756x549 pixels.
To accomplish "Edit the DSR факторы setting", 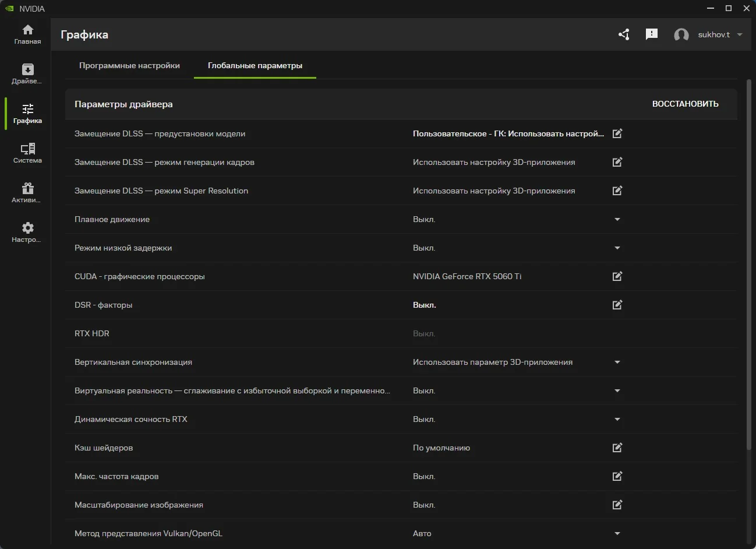I will pos(617,305).
